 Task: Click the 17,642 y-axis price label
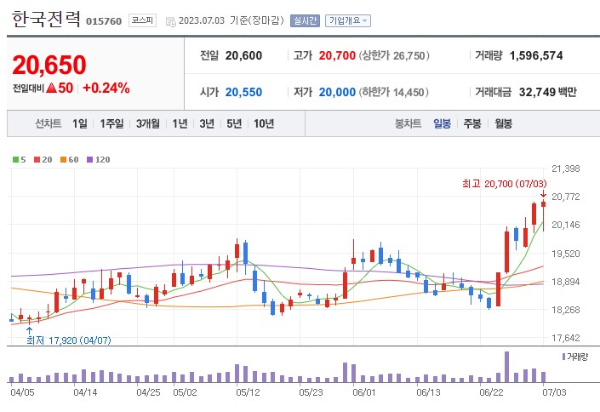(x=566, y=338)
